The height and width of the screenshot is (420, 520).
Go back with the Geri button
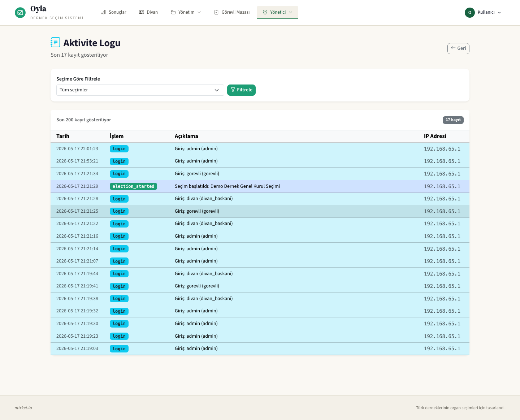pos(458,48)
